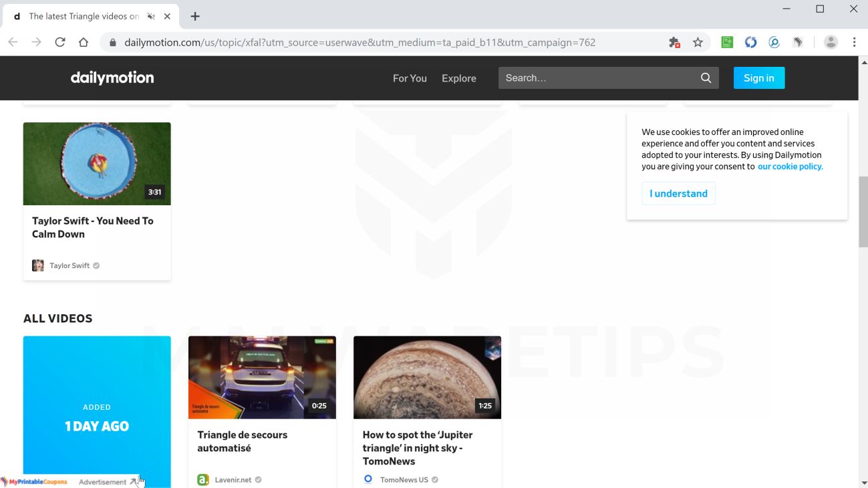Visit the Taylor Swift channel name
Image resolution: width=868 pixels, height=488 pixels.
tap(69, 265)
